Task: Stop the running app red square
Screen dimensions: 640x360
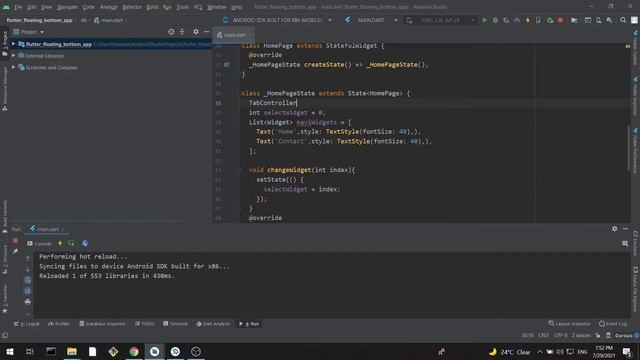Action: point(560,20)
